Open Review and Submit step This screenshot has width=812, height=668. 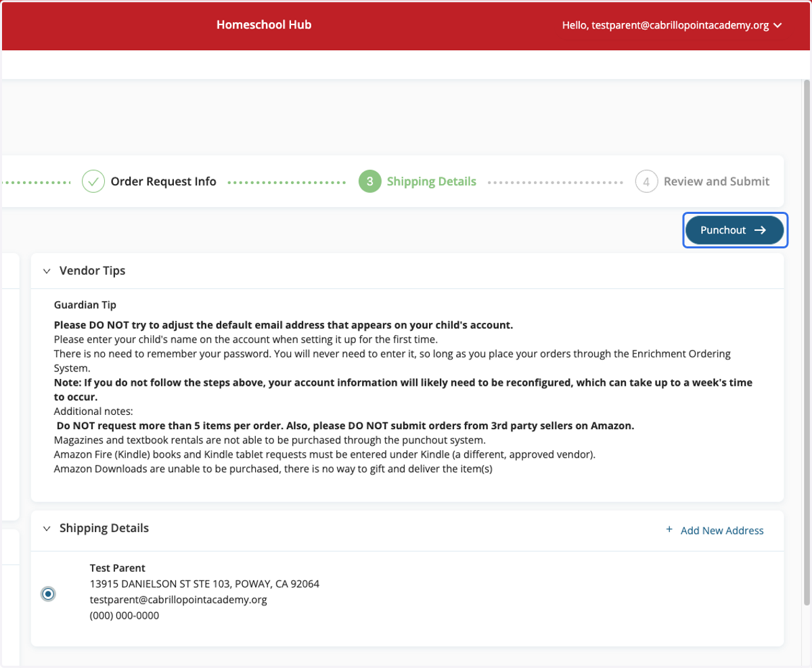[717, 181]
